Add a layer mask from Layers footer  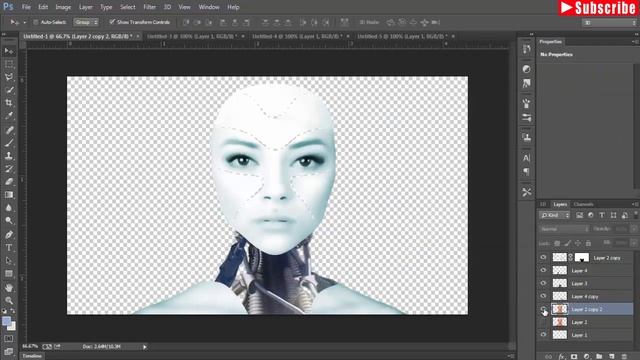point(574,356)
